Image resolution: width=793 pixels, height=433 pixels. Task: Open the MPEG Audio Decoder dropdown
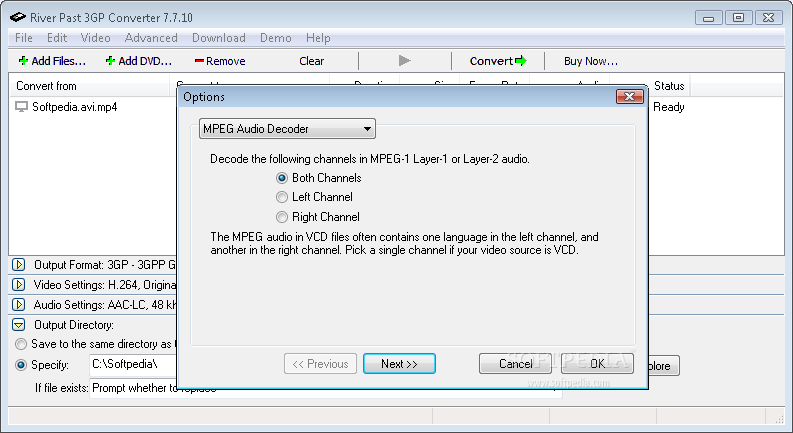pos(287,128)
